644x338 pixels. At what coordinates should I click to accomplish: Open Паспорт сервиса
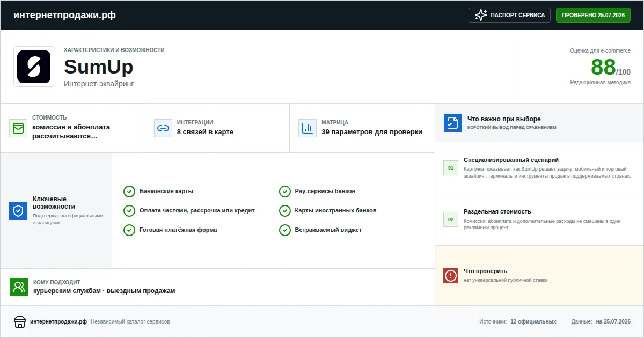(510, 15)
